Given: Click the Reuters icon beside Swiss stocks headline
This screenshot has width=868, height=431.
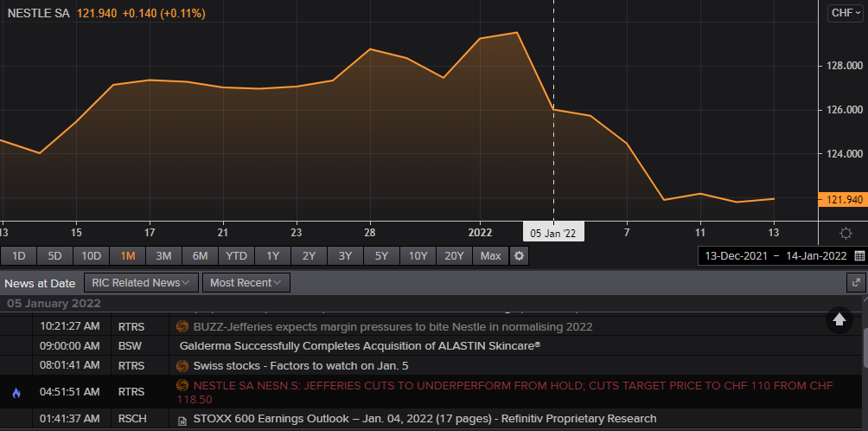Looking at the screenshot, I should tap(182, 366).
